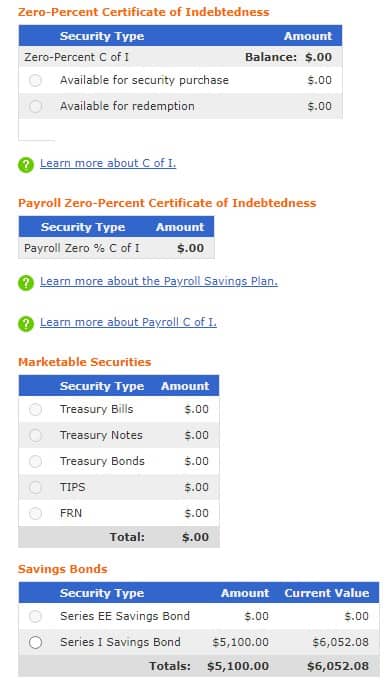Choose the Treasury Bills radio button
The image size is (388, 685).
pos(35,409)
